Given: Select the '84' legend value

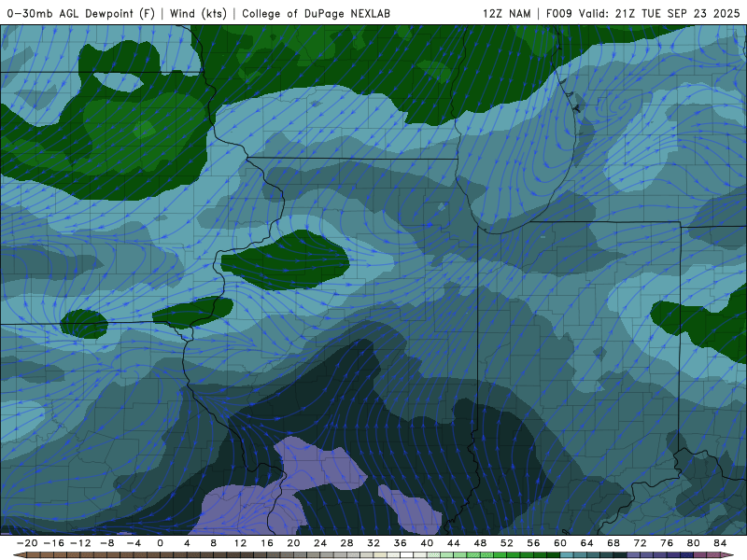Looking at the screenshot, I should point(720,543).
